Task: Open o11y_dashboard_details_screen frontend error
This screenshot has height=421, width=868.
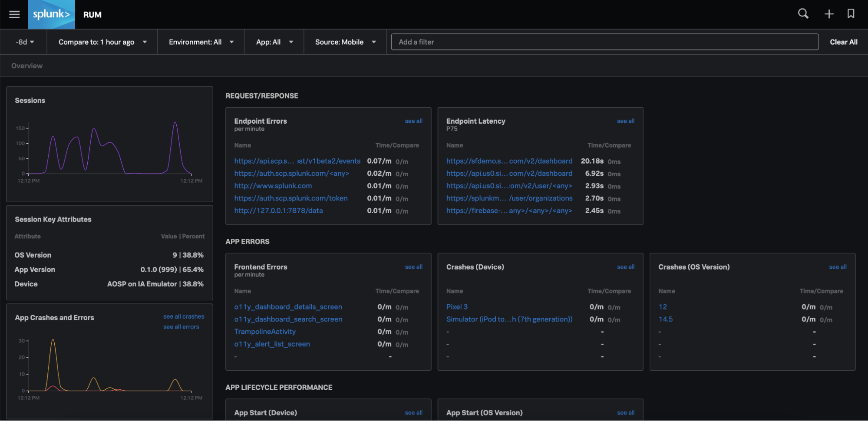Action: tap(288, 307)
